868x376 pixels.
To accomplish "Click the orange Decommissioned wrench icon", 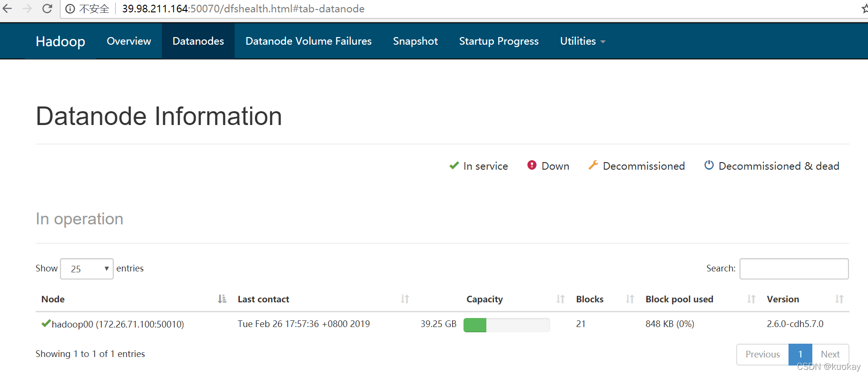I will pos(593,165).
